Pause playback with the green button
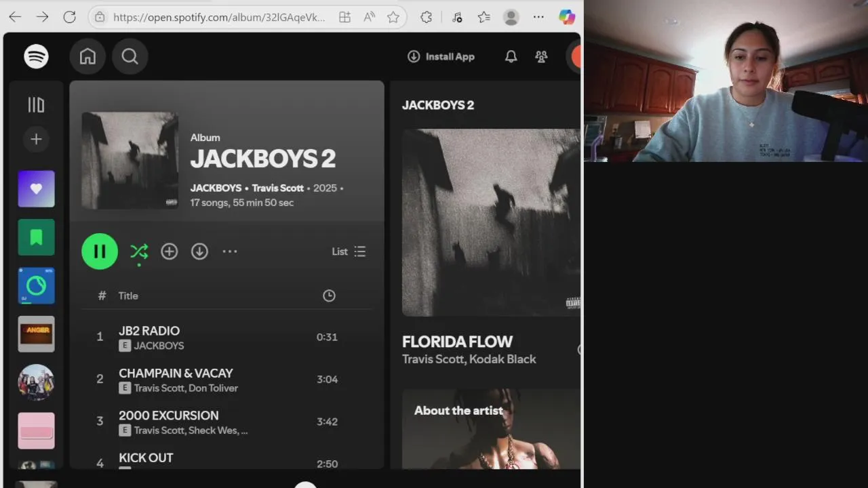This screenshot has height=488, width=868. pos(100,251)
